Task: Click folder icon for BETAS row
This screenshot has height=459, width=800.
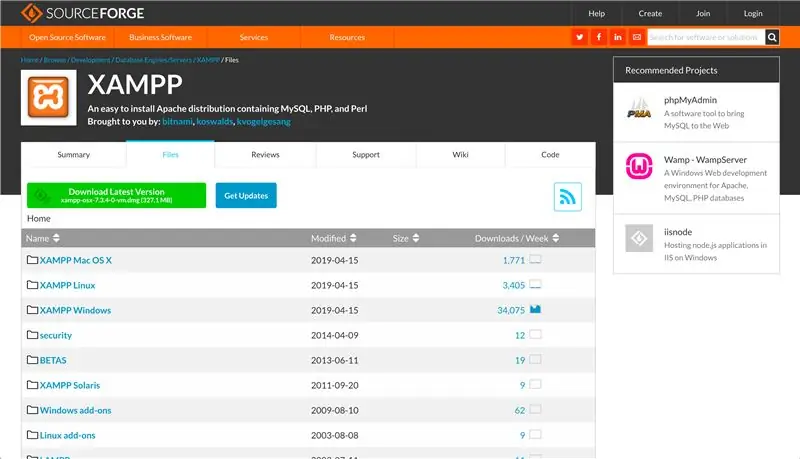Action: (x=32, y=360)
